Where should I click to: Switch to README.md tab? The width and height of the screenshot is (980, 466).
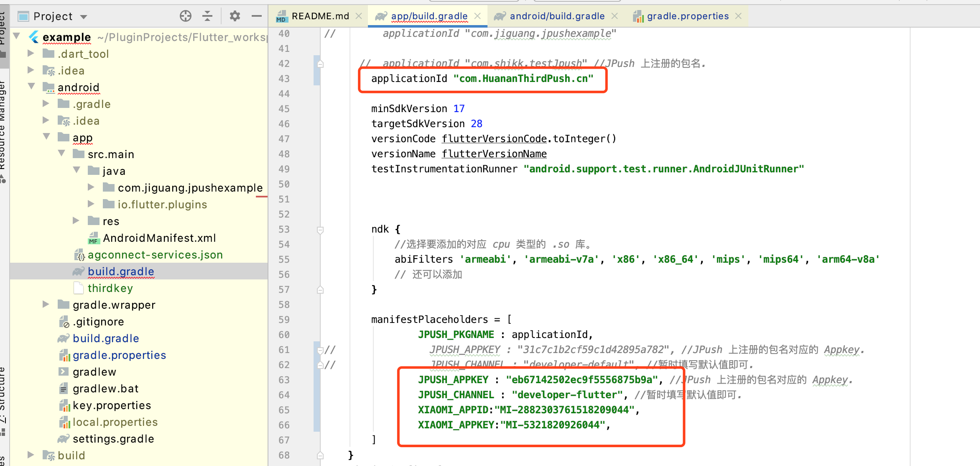320,16
